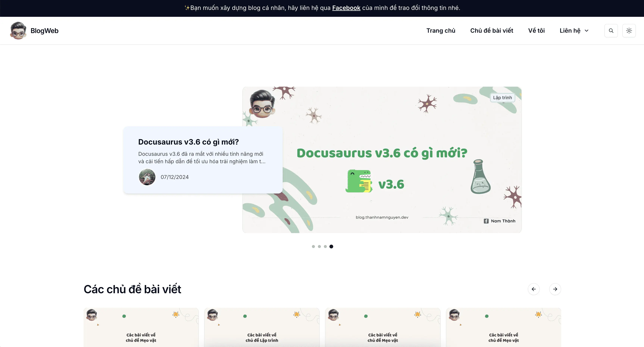Open the search icon in the navbar
The width and height of the screenshot is (644, 347).
coord(611,30)
